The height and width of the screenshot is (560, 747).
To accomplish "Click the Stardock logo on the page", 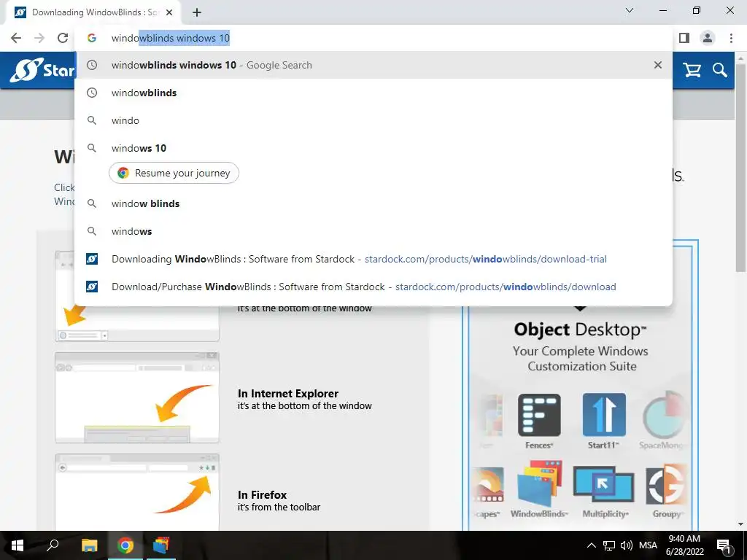I will point(42,71).
